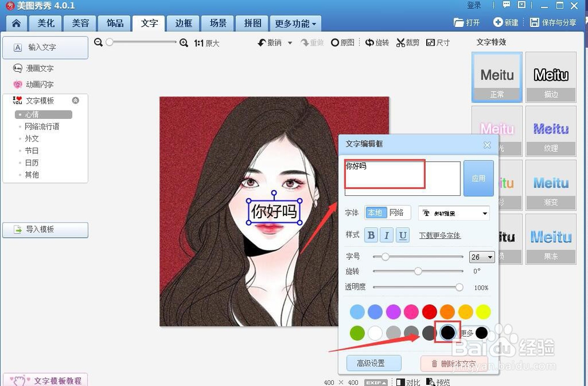Screen dimensions: 588x386
Task: Open the font family dropdown
Action: click(x=454, y=213)
